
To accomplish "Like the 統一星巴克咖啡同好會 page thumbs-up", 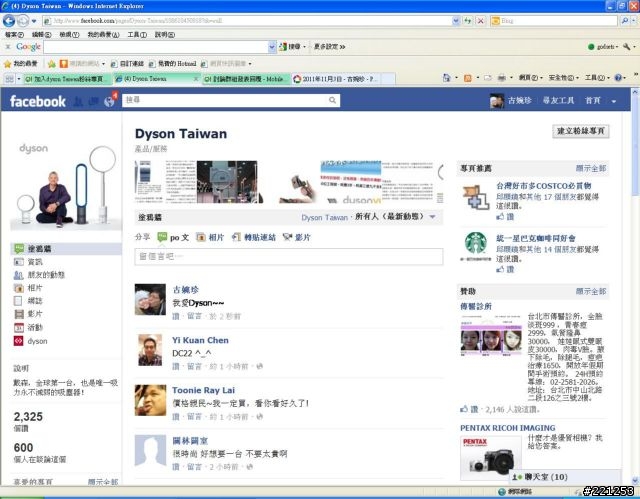I will click(505, 269).
